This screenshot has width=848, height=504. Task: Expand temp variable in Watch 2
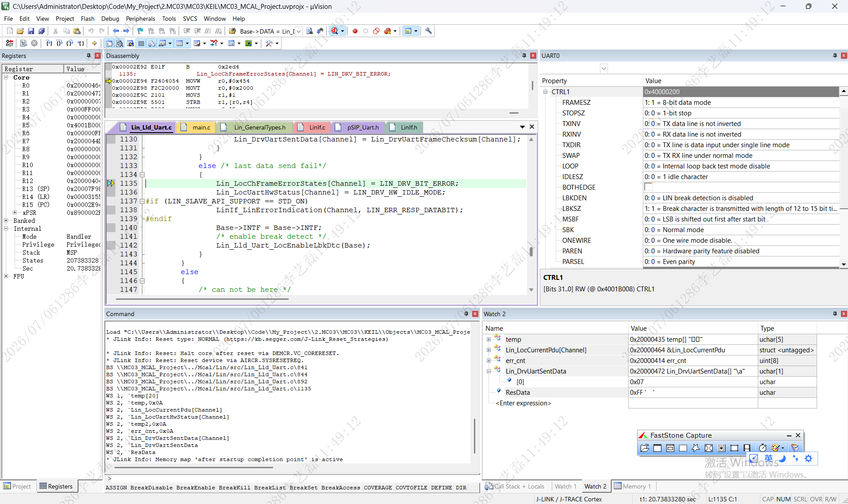click(489, 340)
